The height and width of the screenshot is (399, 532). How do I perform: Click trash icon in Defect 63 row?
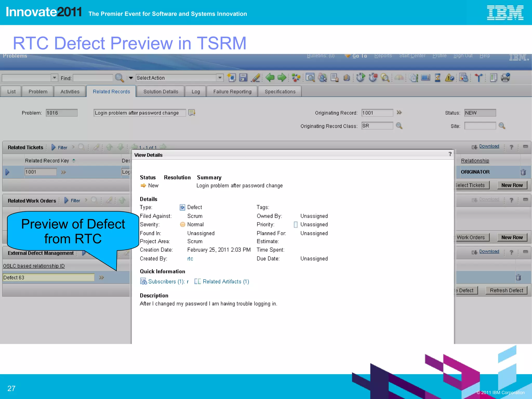tap(518, 277)
